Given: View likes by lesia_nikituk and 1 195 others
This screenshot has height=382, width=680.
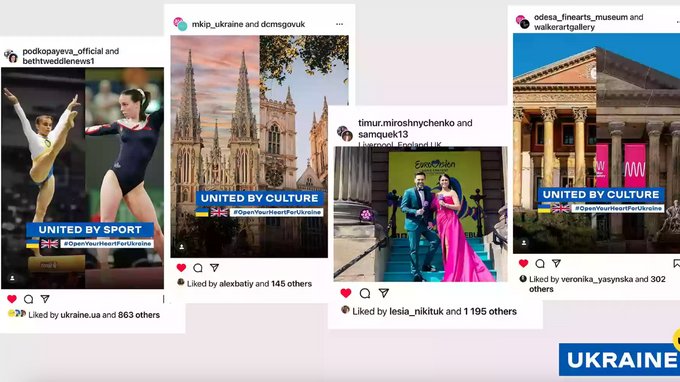Looking at the screenshot, I should tap(435, 311).
